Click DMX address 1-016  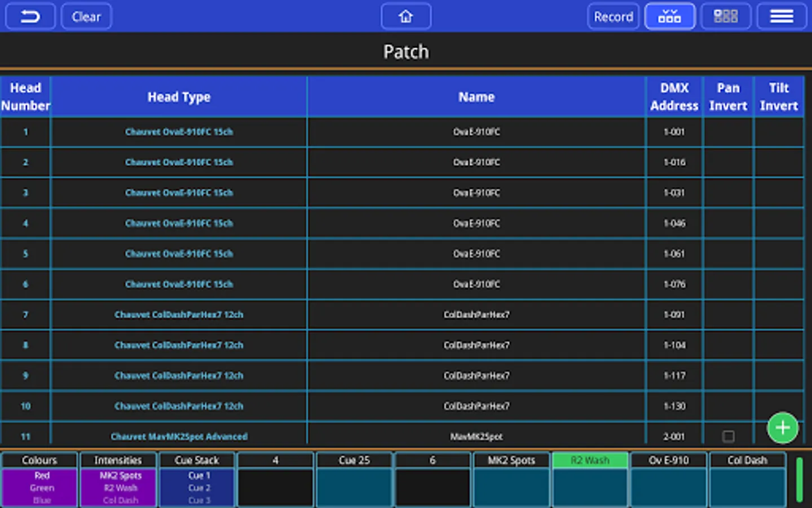pyautogui.click(x=674, y=163)
